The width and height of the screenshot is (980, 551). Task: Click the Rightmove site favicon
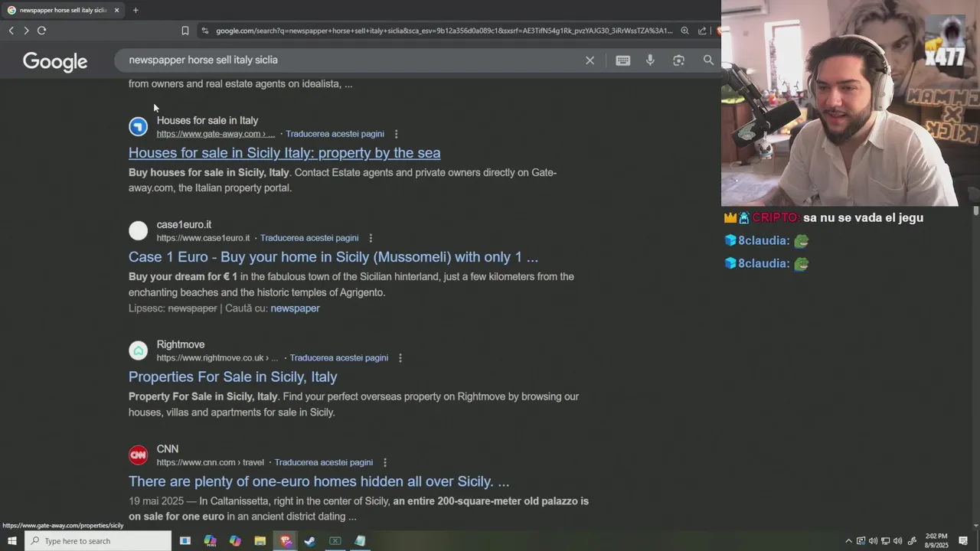click(x=138, y=350)
